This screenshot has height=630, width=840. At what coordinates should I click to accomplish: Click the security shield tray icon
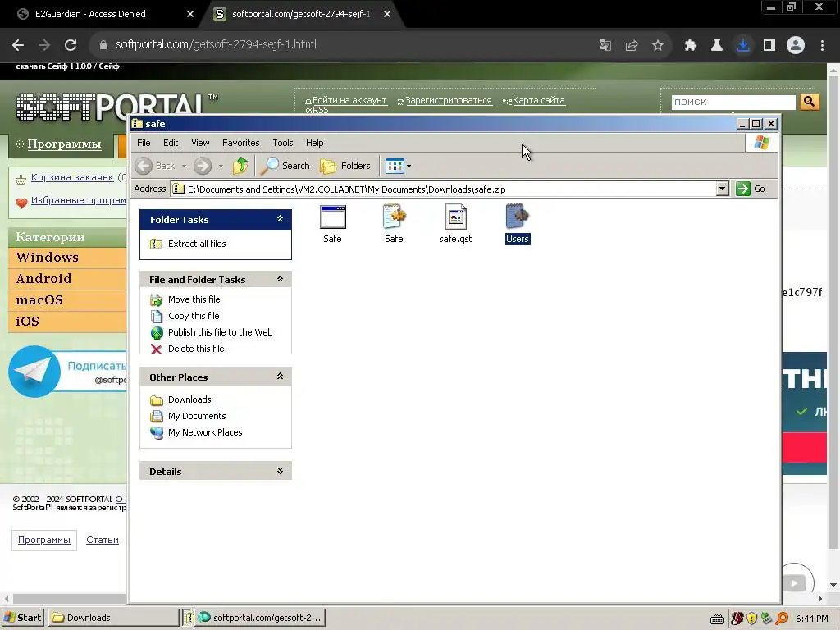751,619
